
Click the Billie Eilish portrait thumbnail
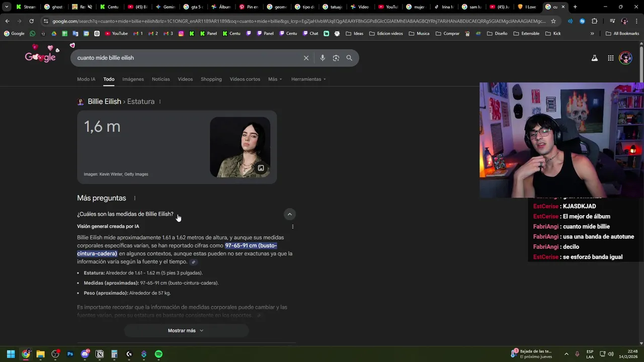[240, 147]
